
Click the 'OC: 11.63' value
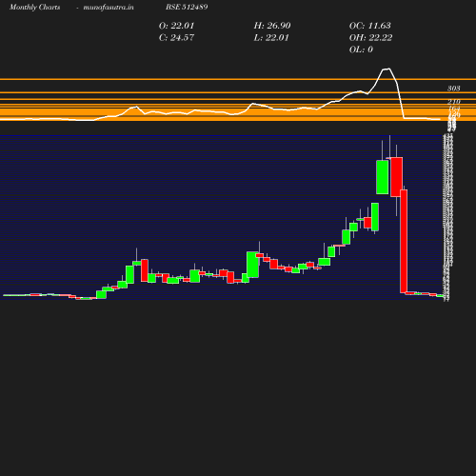coord(370,26)
